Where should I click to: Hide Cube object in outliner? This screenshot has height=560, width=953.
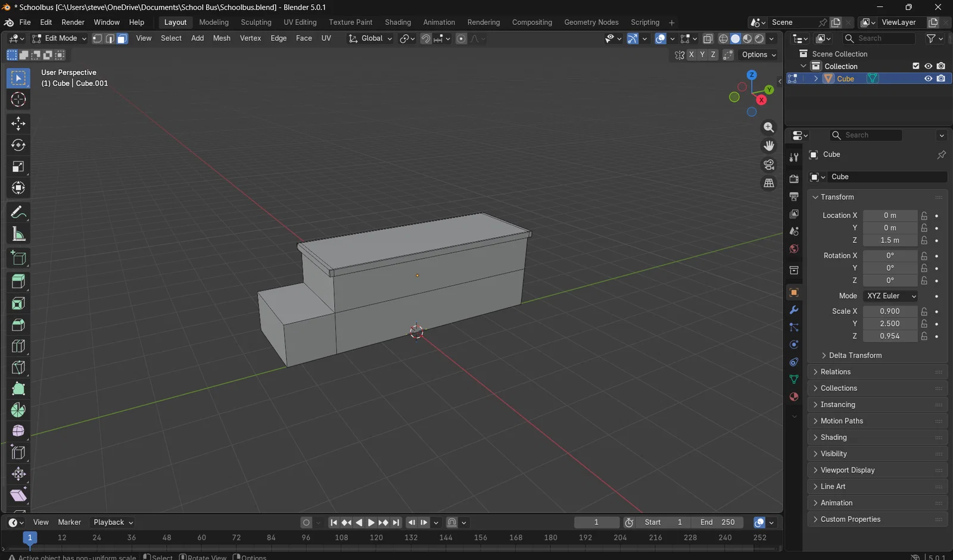(928, 79)
